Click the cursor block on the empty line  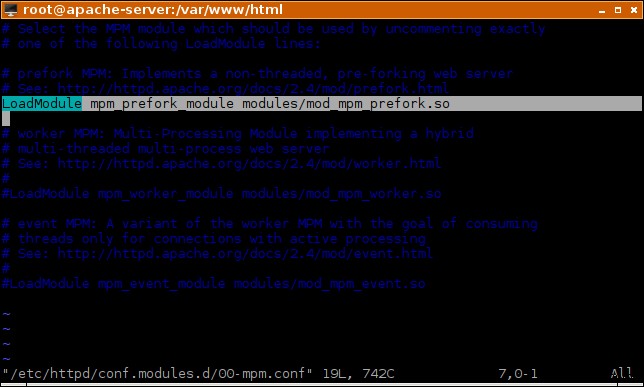(x=6, y=119)
